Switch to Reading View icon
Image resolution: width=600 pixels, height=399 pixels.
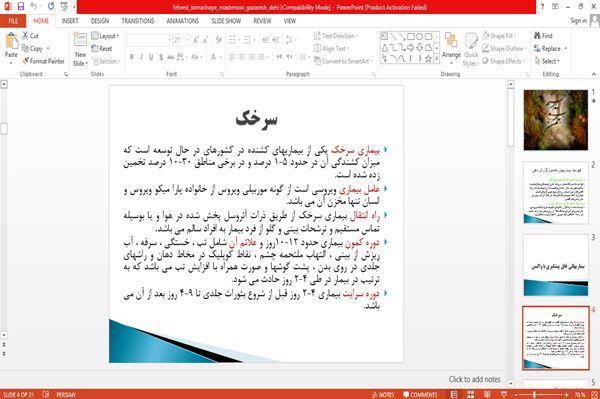click(487, 394)
